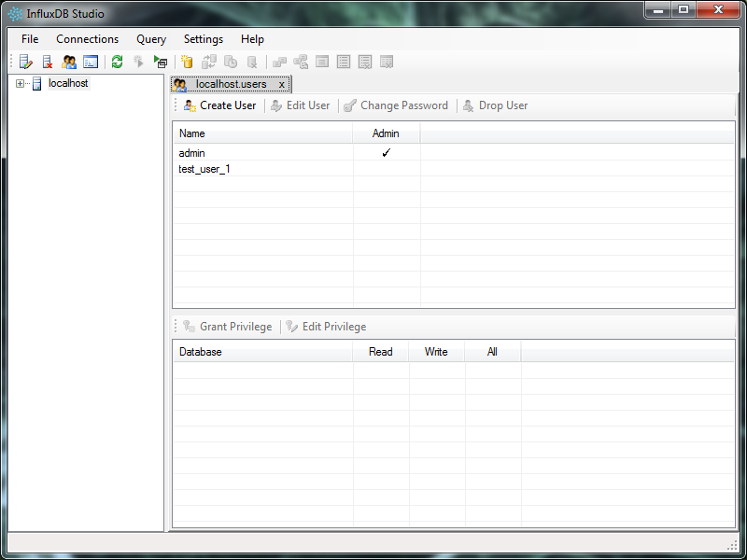Screen dimensions: 747x560
Task: Click the localhost server icon in tree
Action: (36, 84)
